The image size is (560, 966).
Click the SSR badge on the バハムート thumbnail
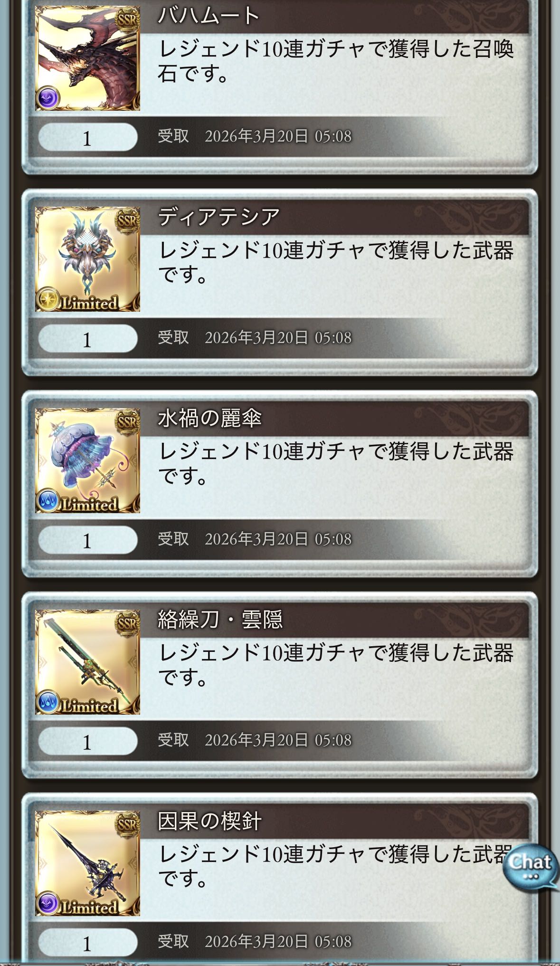127,19
